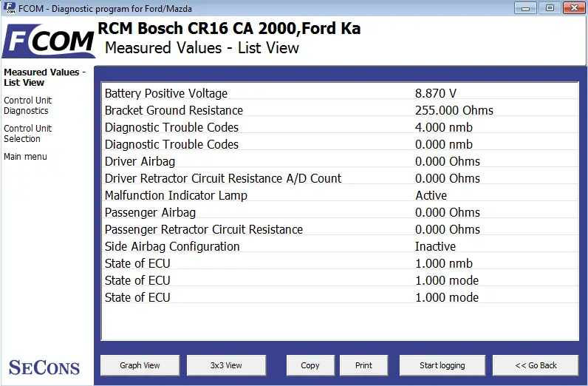The width and height of the screenshot is (588, 386).
Task: Click the FCOM title bar app icon
Action: pyautogui.click(x=10, y=8)
